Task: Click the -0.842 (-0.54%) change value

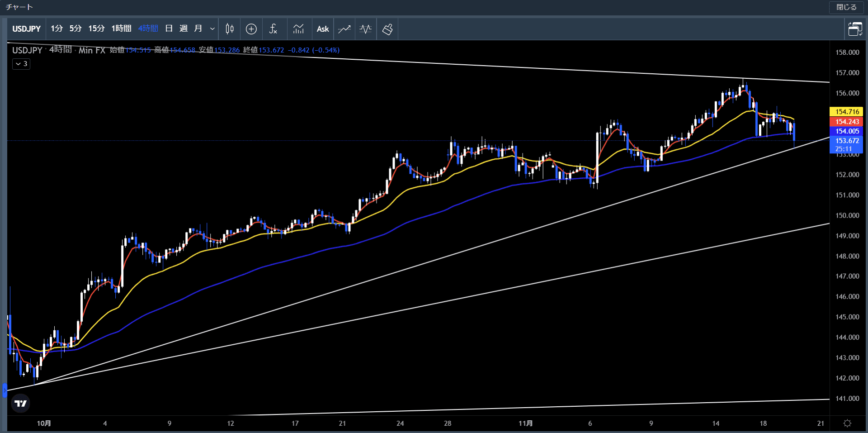Action: click(314, 50)
